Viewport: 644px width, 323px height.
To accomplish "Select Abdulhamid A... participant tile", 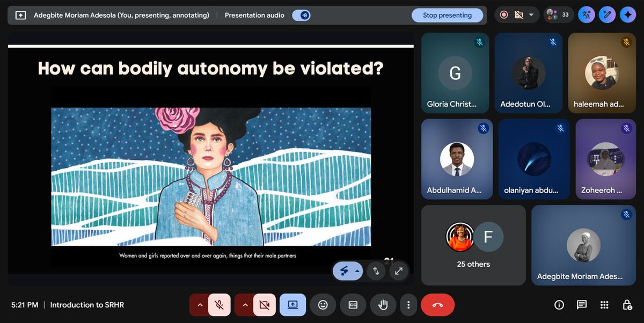I will coord(457,159).
